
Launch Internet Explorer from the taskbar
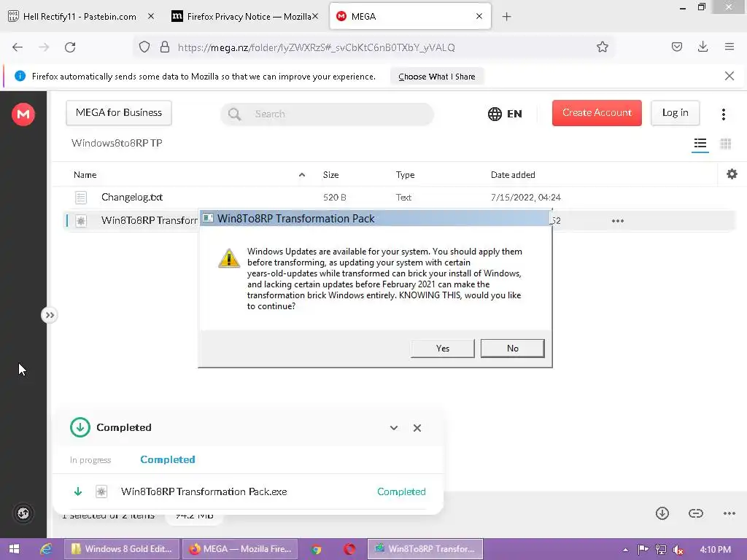tap(46, 549)
